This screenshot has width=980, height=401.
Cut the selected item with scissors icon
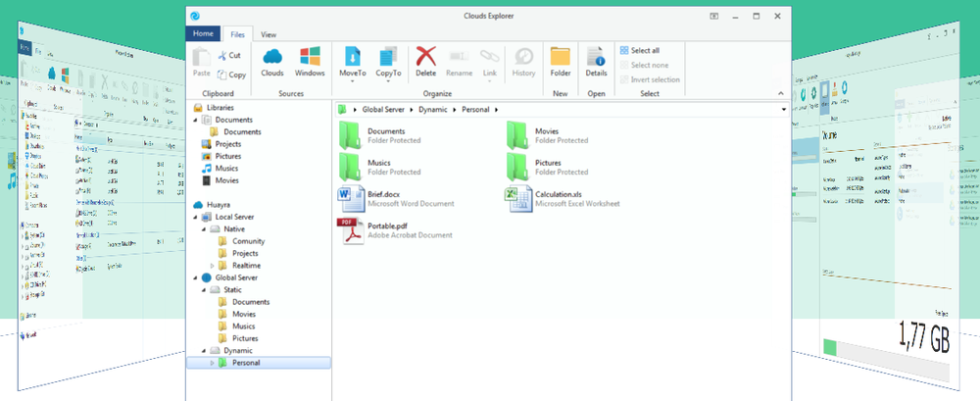click(221, 55)
